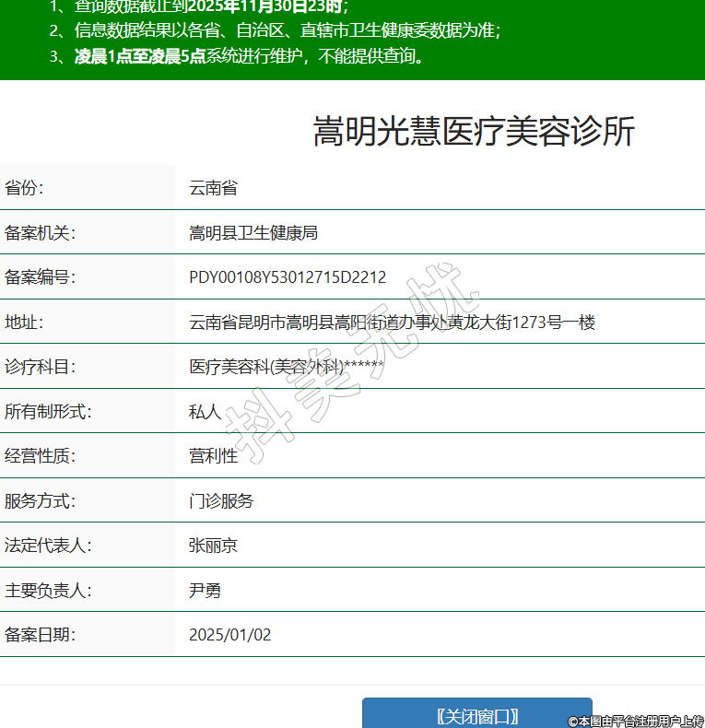Click the notice line about 卫生健康委数据
This screenshot has height=728, width=705.
pos(275,30)
